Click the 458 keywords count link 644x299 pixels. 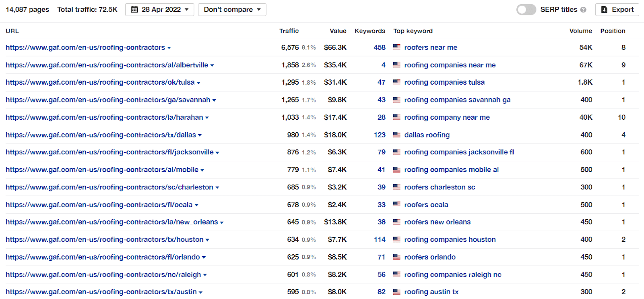tap(380, 48)
